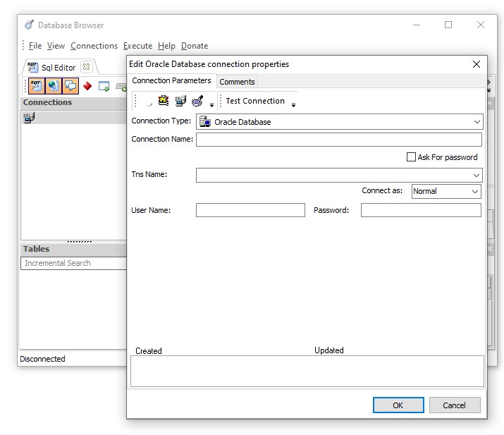Image resolution: width=504 pixels, height=435 pixels.
Task: Switch to the Comments tab
Action: (237, 82)
